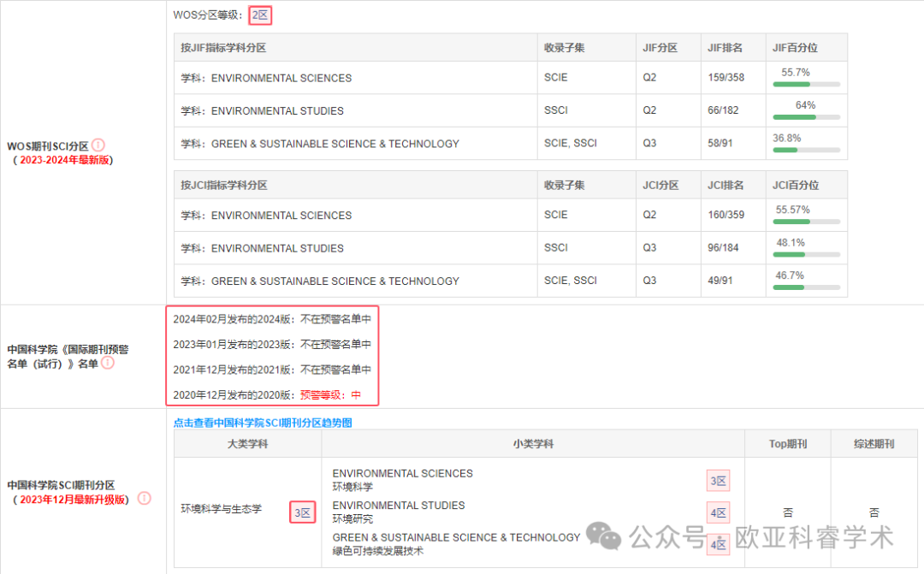Viewport: 924px width, 574px height.
Task: Select 否 value under 综述期刊
Action: click(x=874, y=512)
